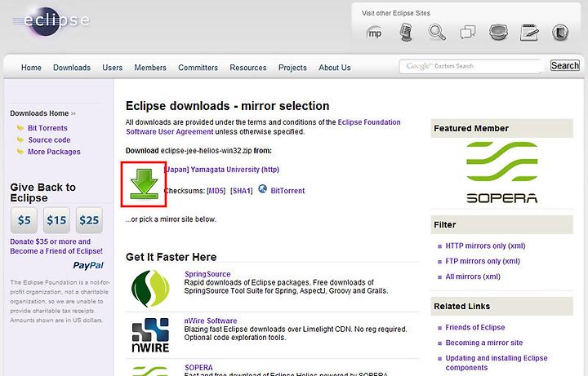Open the Members menu

pyautogui.click(x=150, y=68)
